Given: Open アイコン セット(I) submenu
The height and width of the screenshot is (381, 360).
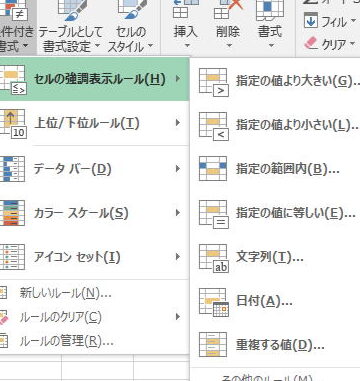Looking at the screenshot, I should coord(94,257).
